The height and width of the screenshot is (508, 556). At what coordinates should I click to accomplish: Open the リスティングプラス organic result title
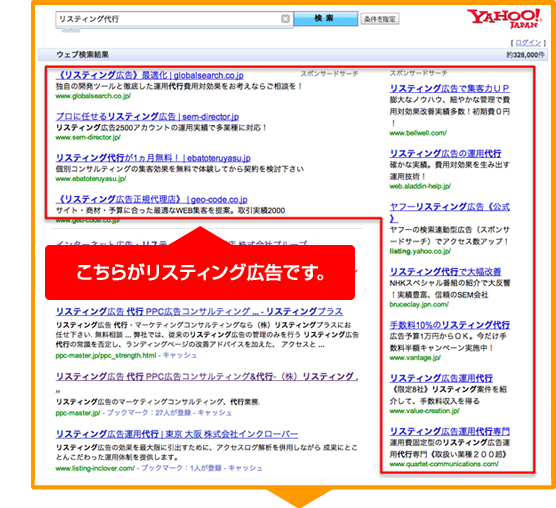pyautogui.click(x=199, y=312)
